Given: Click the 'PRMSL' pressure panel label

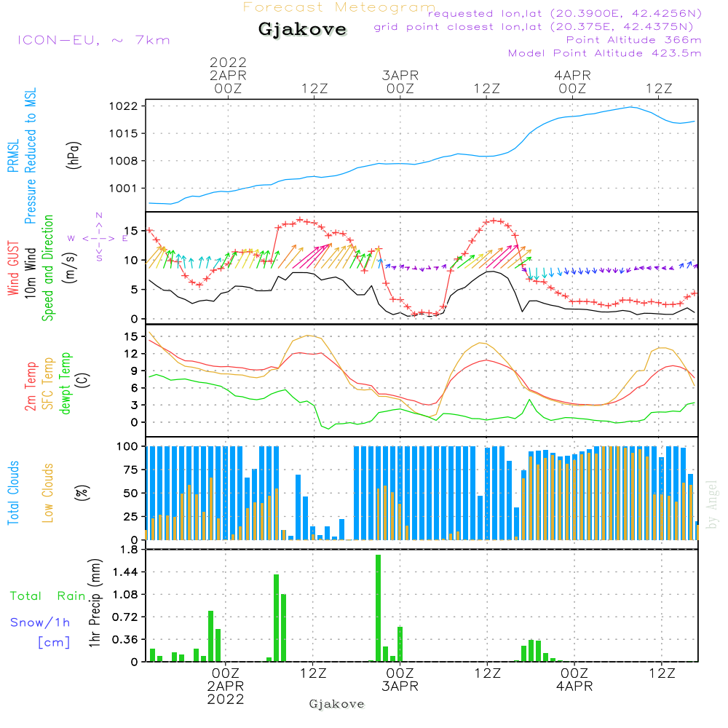Looking at the screenshot, I should click(13, 156).
